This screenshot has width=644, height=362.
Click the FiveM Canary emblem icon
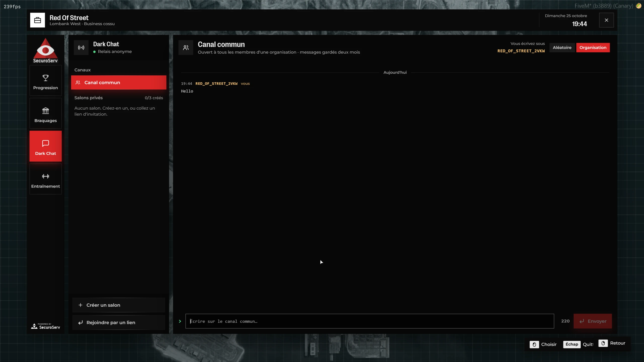pyautogui.click(x=638, y=6)
